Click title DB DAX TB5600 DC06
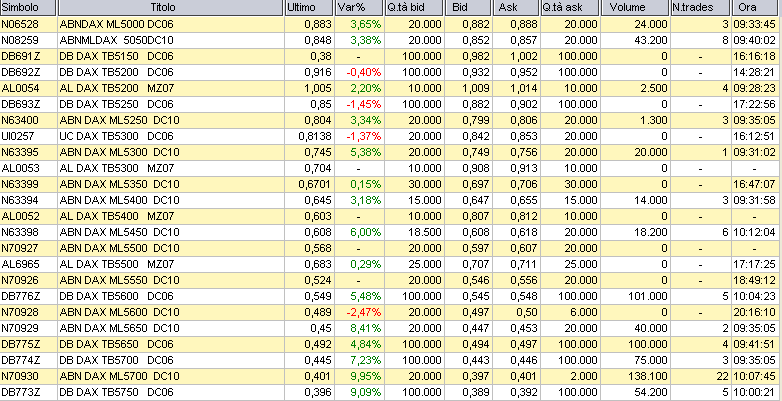 point(116,296)
